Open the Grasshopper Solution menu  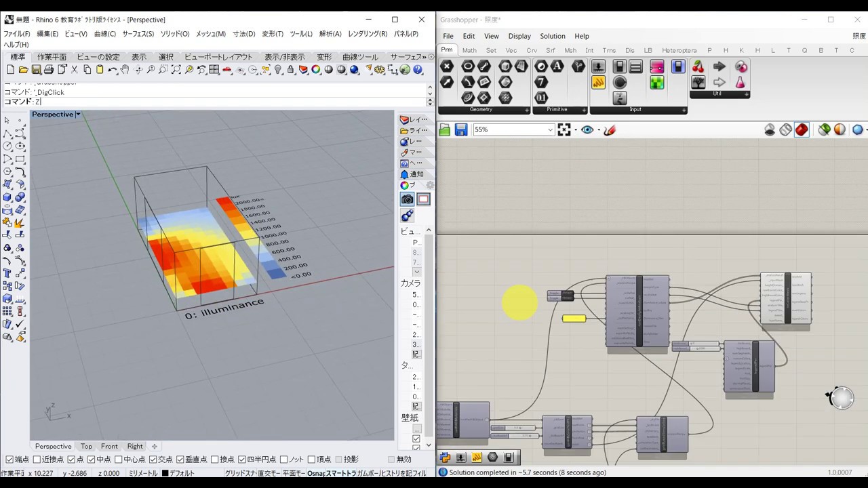click(x=553, y=36)
